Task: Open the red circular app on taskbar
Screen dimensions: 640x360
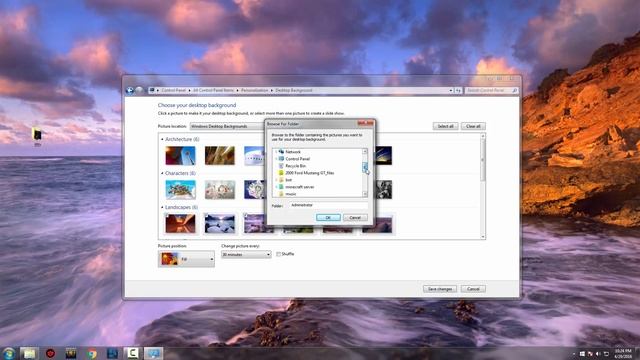Action: (50, 353)
